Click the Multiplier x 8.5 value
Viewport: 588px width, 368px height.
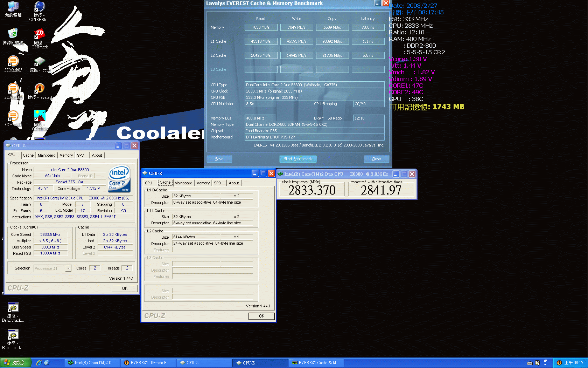click(50, 241)
